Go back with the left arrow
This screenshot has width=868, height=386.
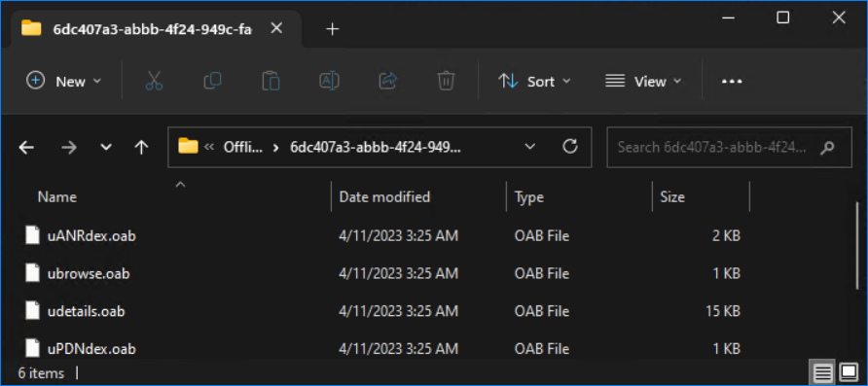tap(26, 147)
